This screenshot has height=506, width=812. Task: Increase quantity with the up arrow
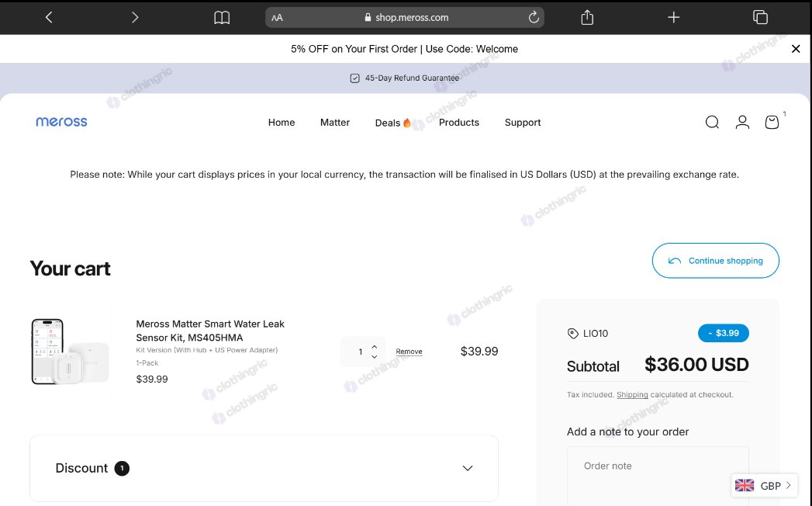pyautogui.click(x=375, y=347)
